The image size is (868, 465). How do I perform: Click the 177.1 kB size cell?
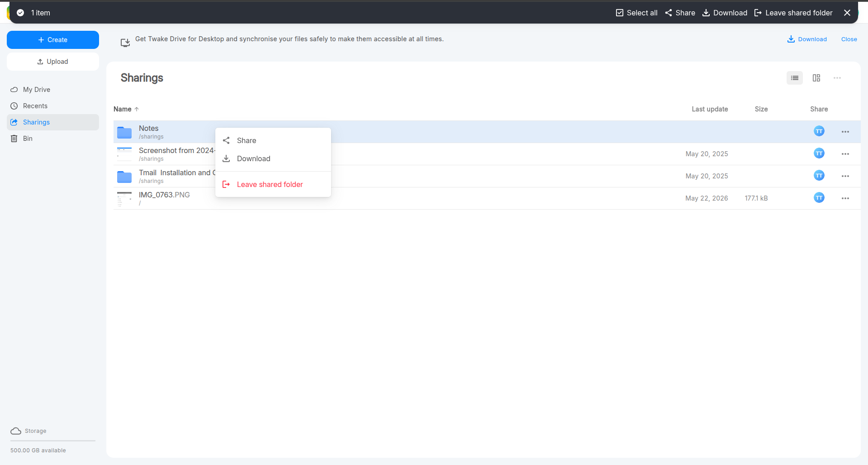point(756,198)
